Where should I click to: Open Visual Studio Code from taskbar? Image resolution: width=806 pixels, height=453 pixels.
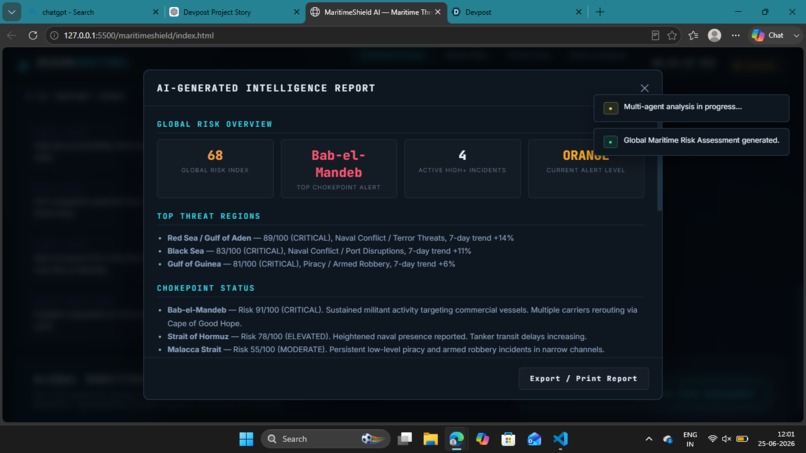pyautogui.click(x=560, y=439)
